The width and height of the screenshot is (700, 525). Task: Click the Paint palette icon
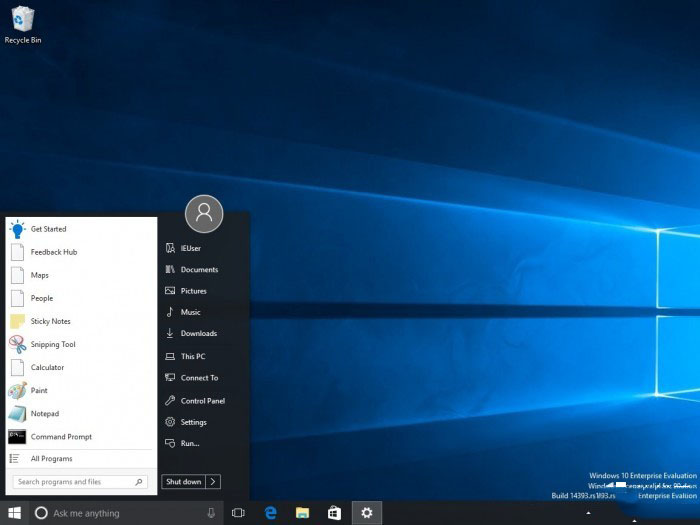pyautogui.click(x=17, y=391)
